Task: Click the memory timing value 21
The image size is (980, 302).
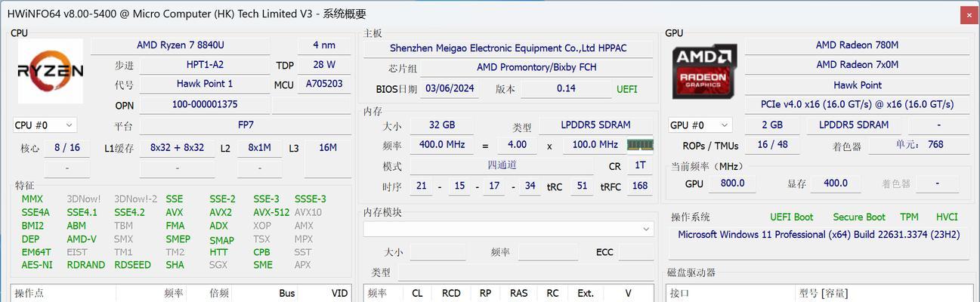Action: pos(422,185)
